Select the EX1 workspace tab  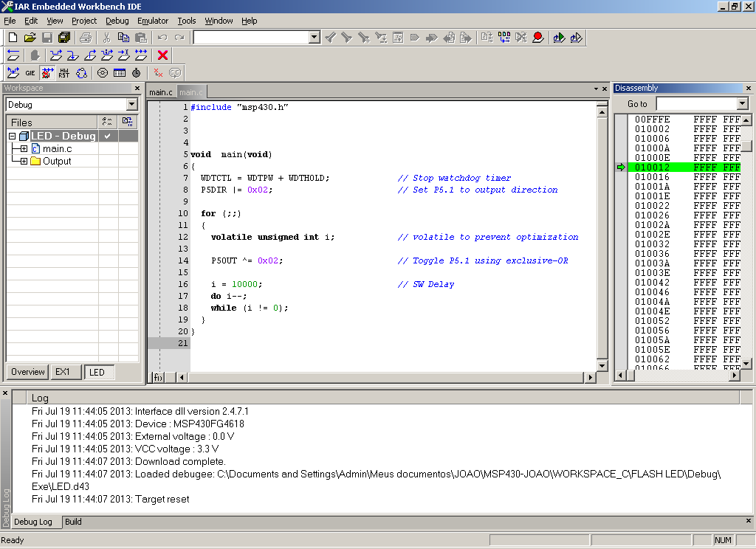click(63, 372)
